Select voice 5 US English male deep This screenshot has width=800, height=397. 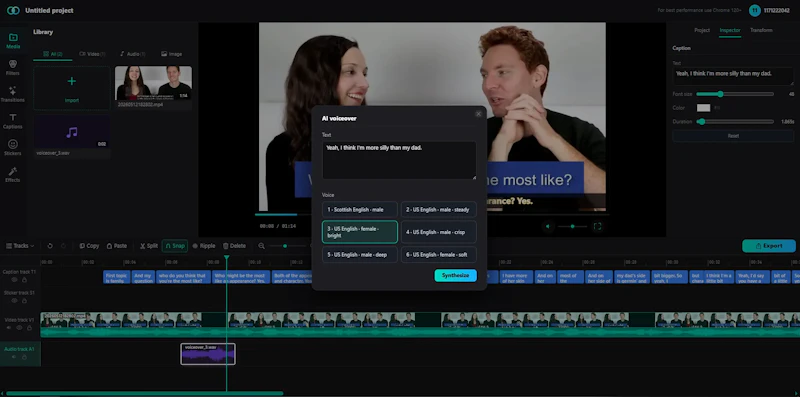point(360,255)
